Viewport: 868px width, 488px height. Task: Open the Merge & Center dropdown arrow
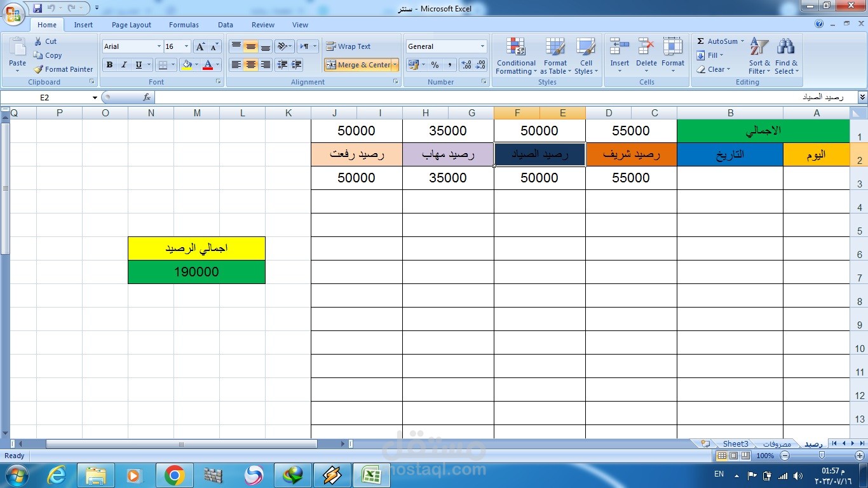tap(395, 65)
